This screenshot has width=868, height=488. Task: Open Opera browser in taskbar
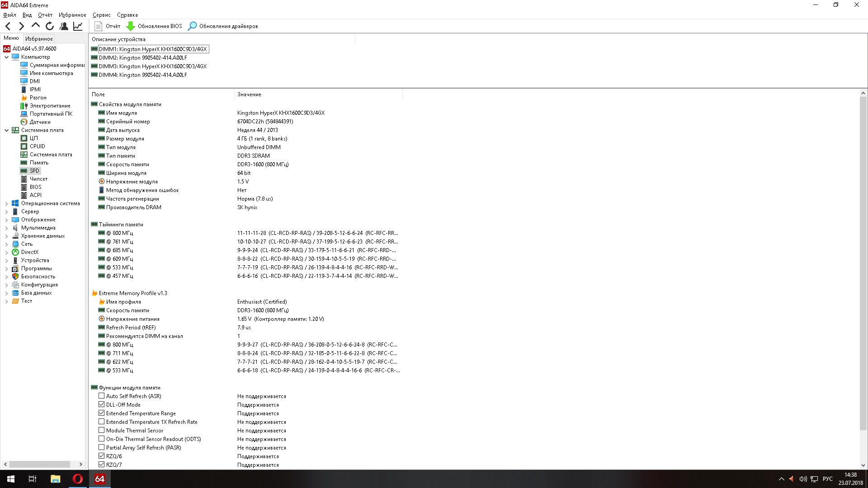(x=77, y=479)
